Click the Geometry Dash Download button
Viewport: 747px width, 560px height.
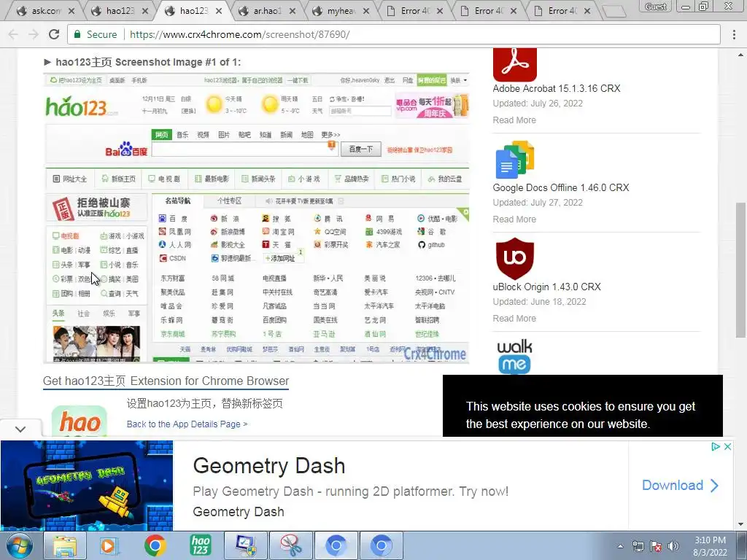[x=680, y=485]
